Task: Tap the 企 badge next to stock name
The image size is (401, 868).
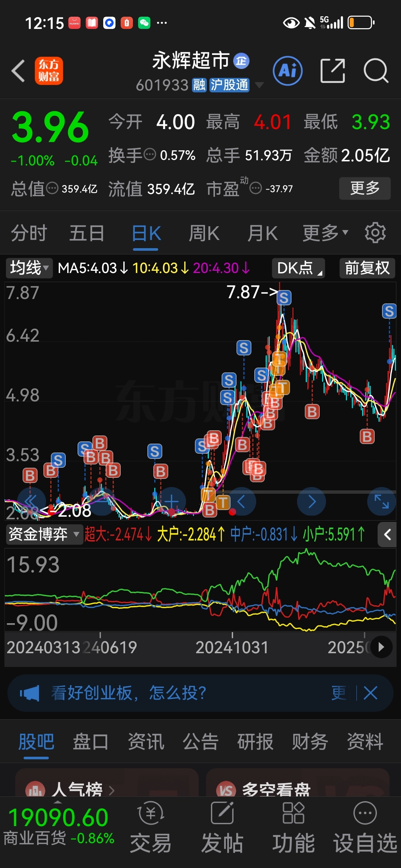Action: [241, 61]
